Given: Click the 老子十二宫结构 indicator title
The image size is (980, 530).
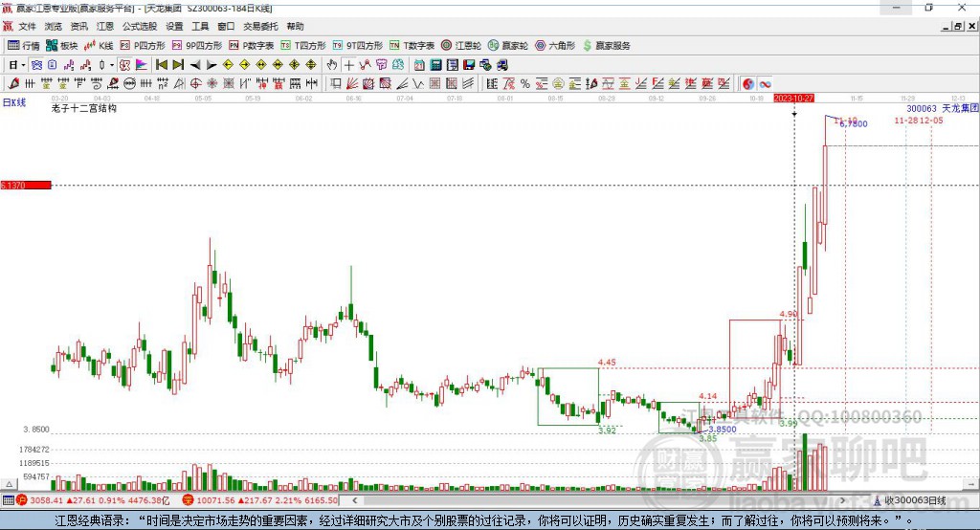Looking at the screenshot, I should (x=84, y=108).
